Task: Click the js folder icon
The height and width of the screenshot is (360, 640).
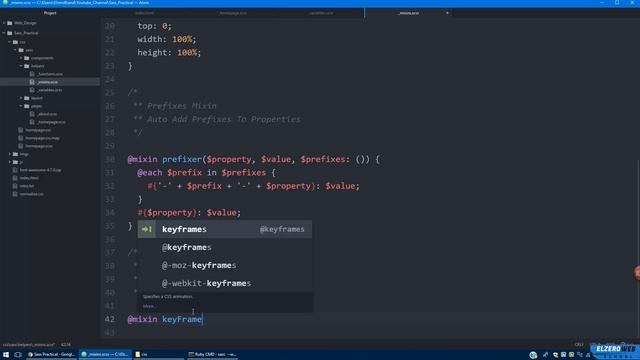Action: pyautogui.click(x=16, y=162)
